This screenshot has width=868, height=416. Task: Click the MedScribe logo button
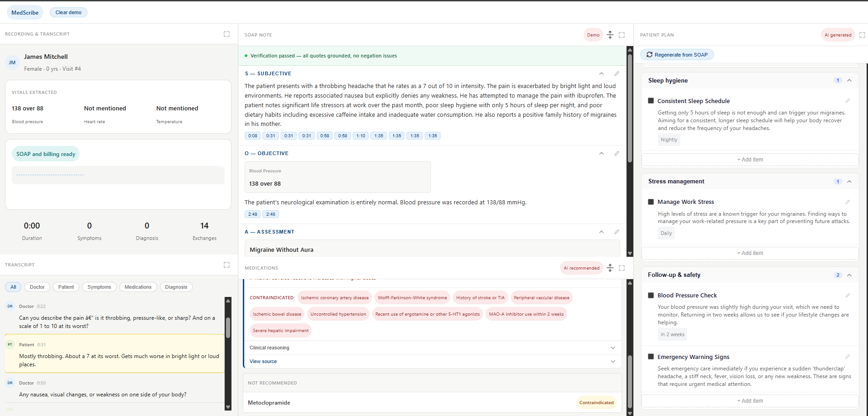pyautogui.click(x=25, y=13)
